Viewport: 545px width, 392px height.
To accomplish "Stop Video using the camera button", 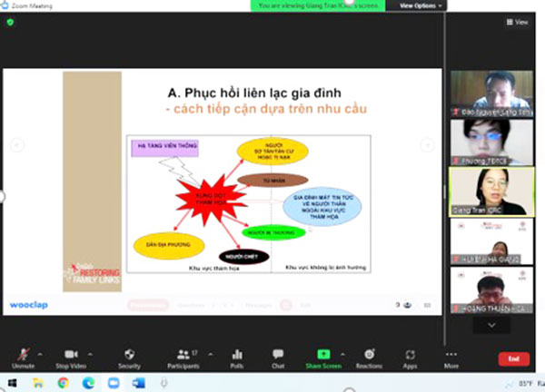I will click(71, 356).
